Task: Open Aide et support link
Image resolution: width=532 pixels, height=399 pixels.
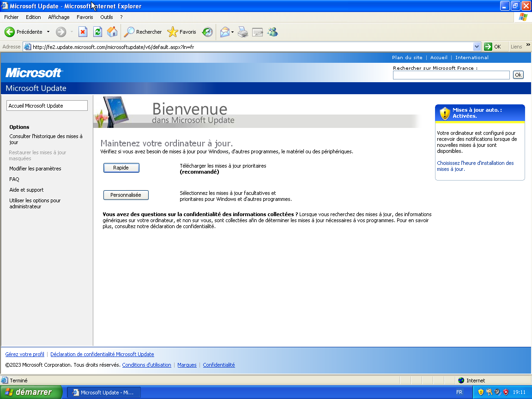Action: click(x=26, y=190)
